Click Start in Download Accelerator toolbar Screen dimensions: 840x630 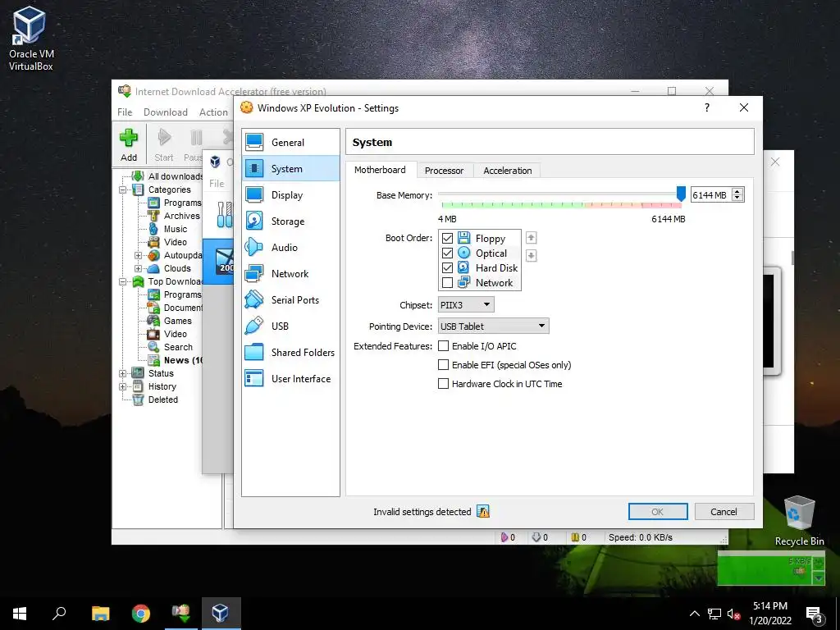(164, 144)
